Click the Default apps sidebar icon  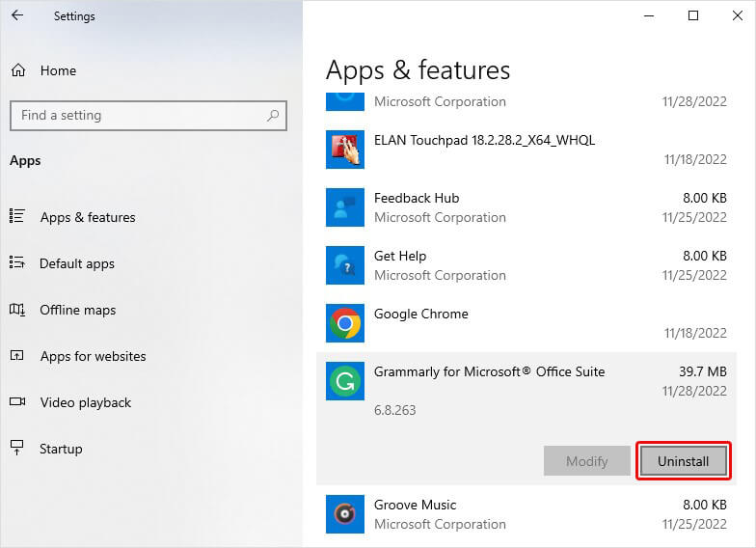coord(17,262)
